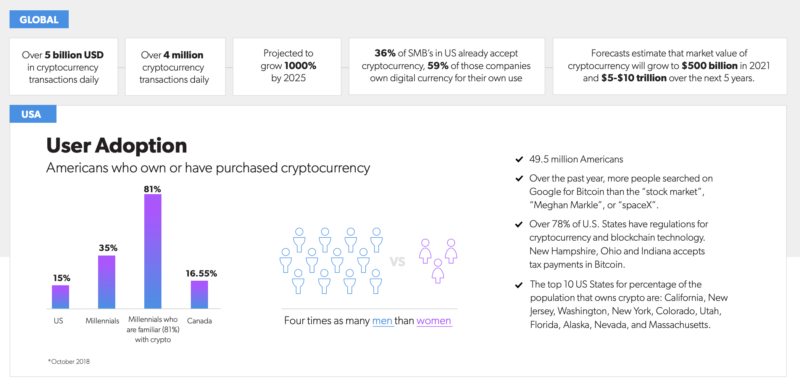Click the USA section tag
The width and height of the screenshot is (800, 389).
click(33, 114)
